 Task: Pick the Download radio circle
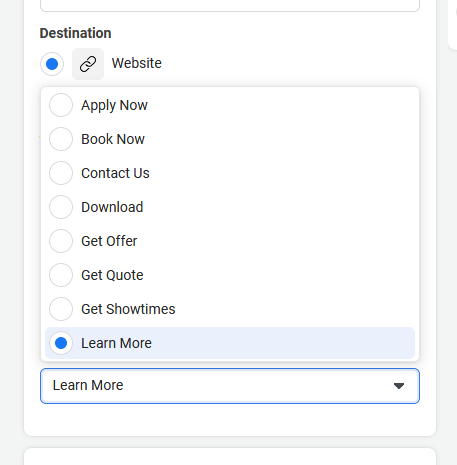(x=61, y=207)
